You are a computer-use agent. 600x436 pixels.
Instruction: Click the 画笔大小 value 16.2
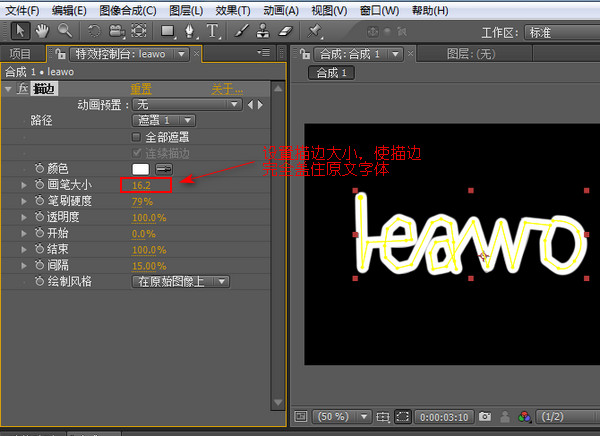(141, 185)
